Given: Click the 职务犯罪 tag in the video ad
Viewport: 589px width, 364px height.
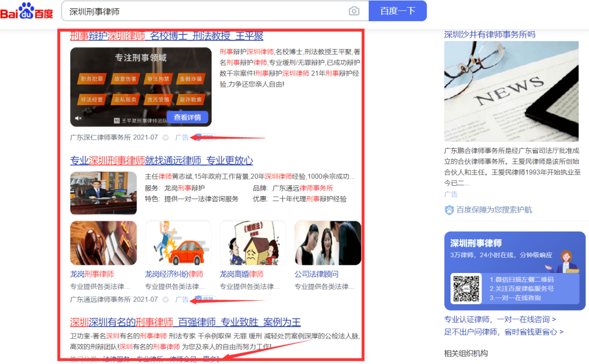Looking at the screenshot, I should point(92,79).
